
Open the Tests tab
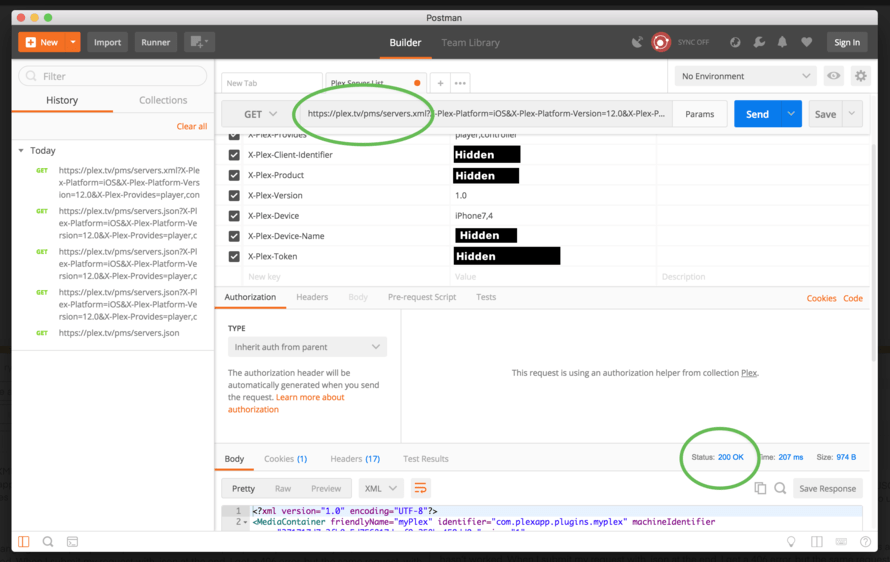[x=486, y=297]
